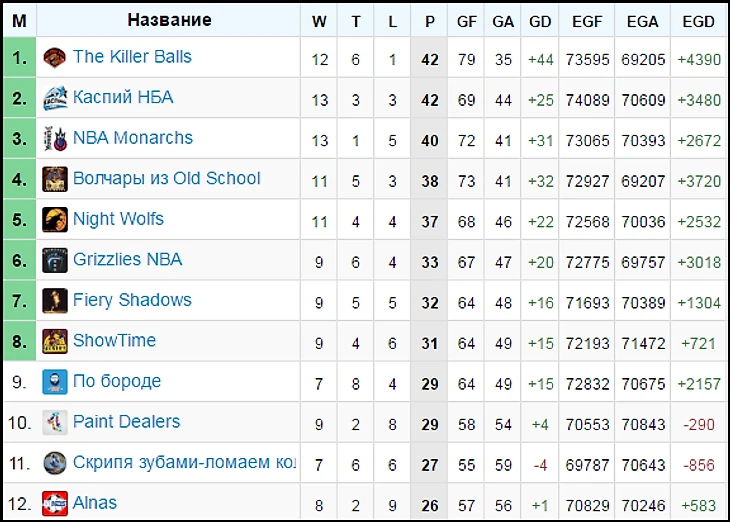Image resolution: width=730 pixels, height=522 pixels.
Task: Click Волчары из Old School team logo
Action: (x=55, y=179)
